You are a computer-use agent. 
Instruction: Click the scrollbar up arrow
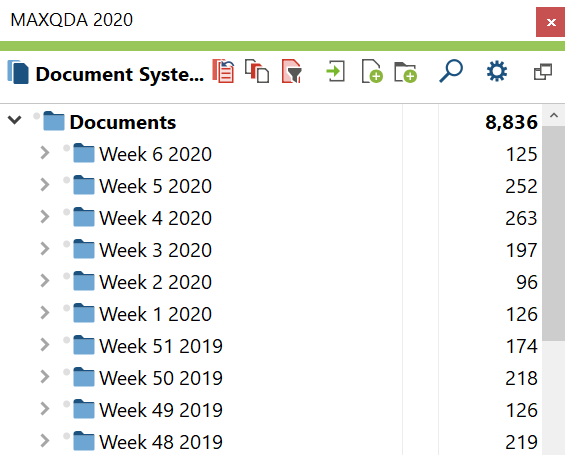[554, 116]
